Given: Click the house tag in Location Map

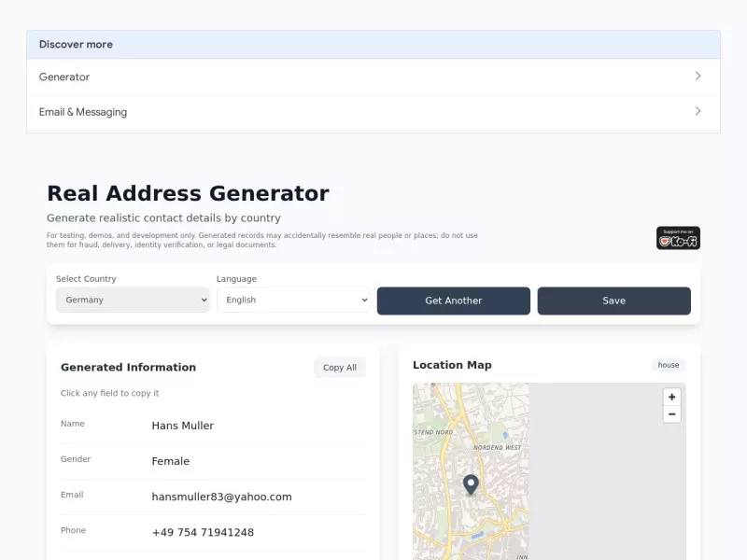Looking at the screenshot, I should click(669, 365).
